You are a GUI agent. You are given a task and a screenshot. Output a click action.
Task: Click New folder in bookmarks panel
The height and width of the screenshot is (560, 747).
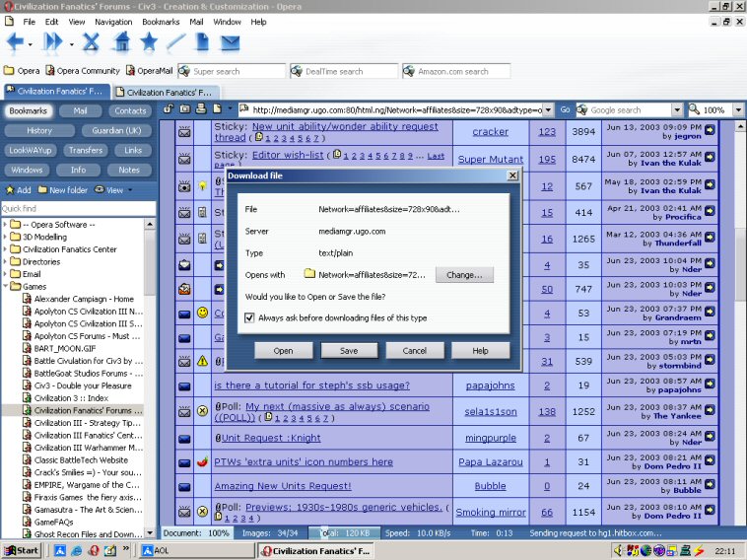63,189
